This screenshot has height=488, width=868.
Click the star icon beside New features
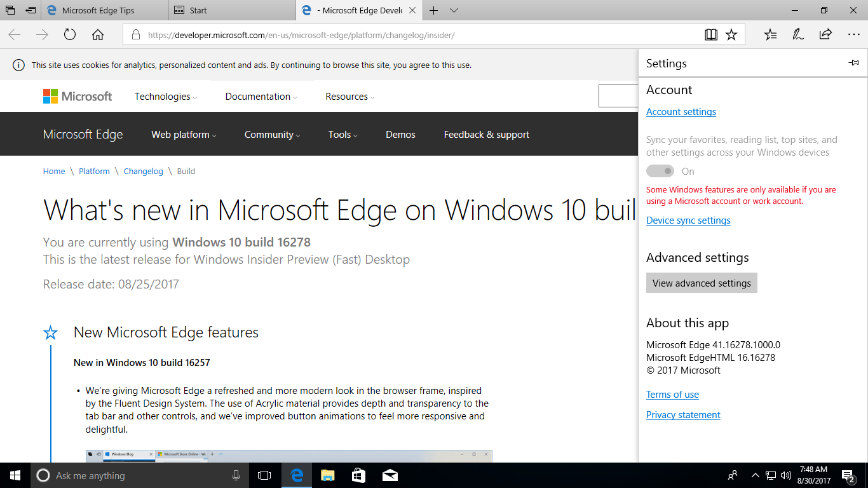point(50,333)
